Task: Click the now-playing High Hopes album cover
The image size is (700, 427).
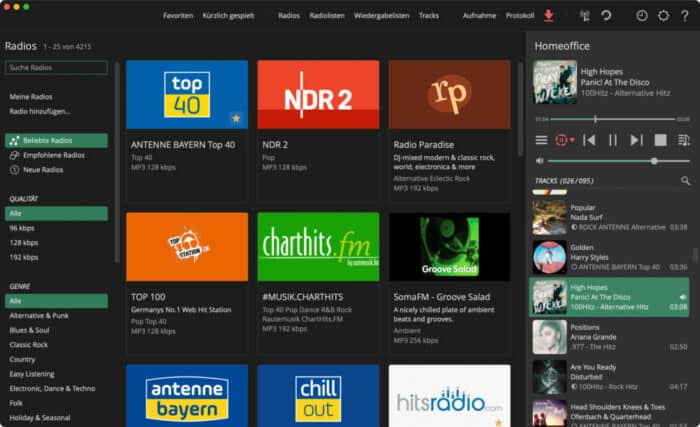Action: [555, 82]
